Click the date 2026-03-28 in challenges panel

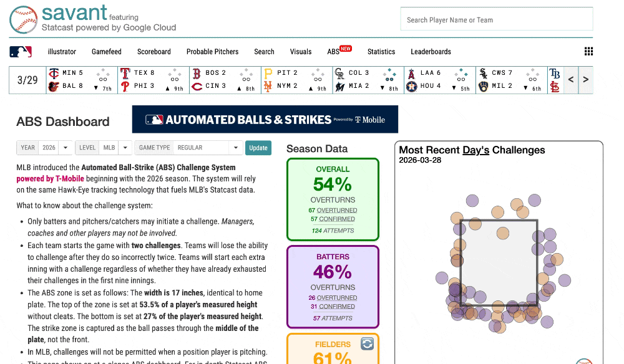[x=420, y=160]
